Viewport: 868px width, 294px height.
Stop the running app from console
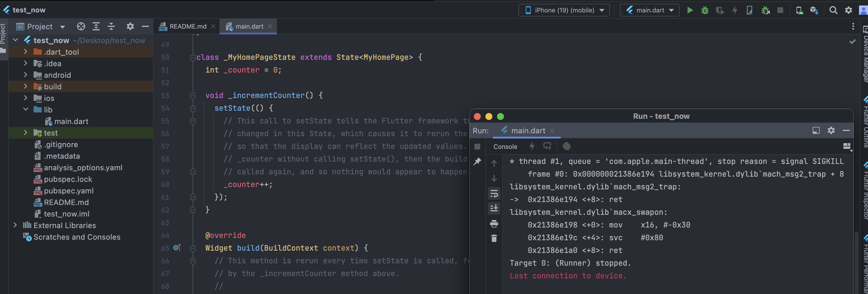[x=477, y=146]
